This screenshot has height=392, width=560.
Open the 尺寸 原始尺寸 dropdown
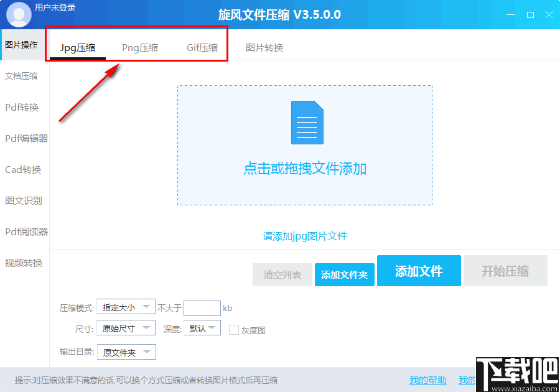coord(126,328)
